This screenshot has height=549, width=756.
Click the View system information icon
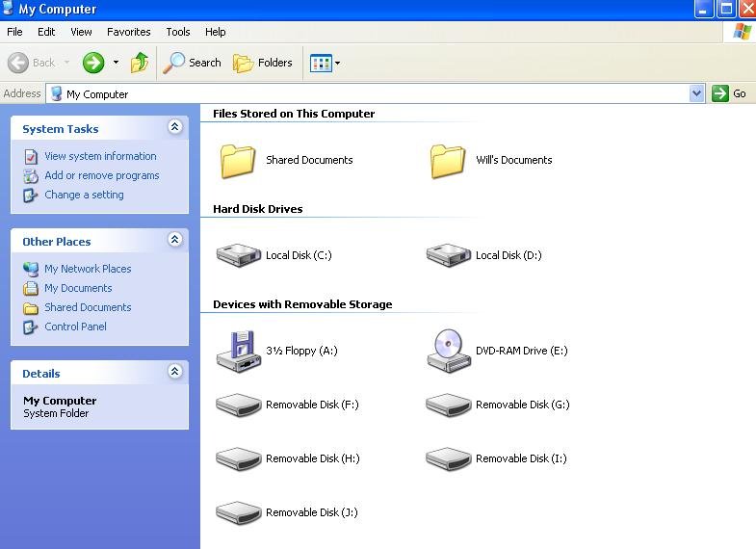click(31, 157)
